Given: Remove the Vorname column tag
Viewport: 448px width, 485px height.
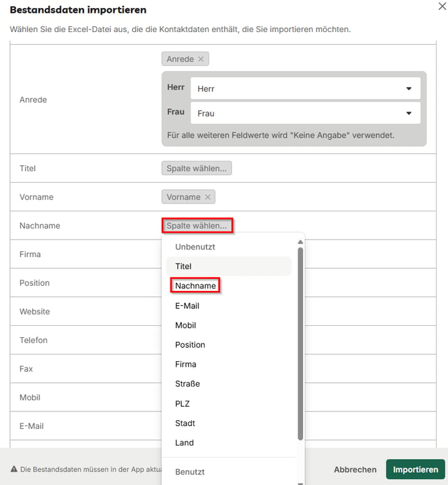Looking at the screenshot, I should 207,197.
